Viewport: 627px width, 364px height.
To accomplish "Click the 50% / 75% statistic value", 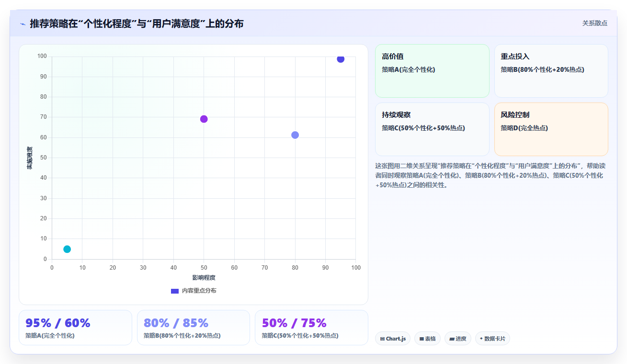I will [x=294, y=323].
